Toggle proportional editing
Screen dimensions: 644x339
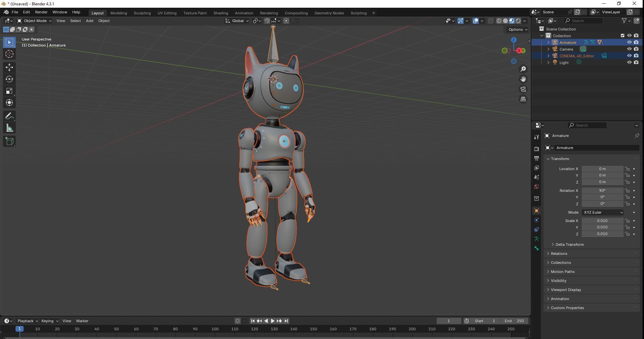click(286, 21)
